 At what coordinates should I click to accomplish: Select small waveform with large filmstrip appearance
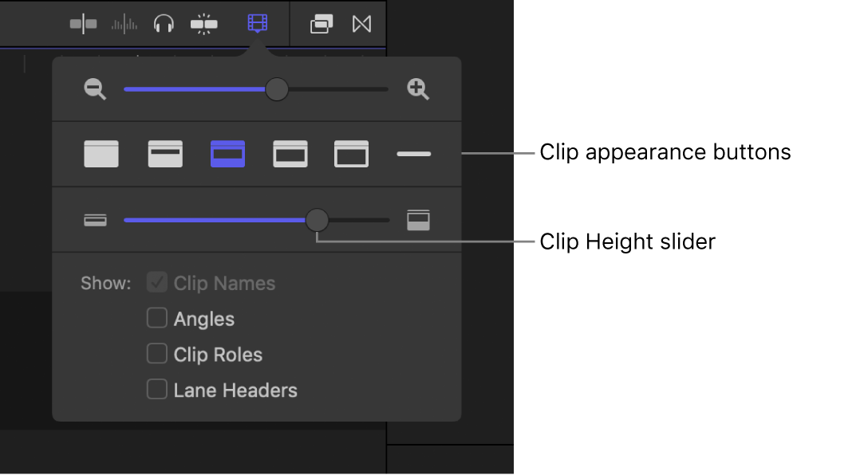pyautogui.click(x=290, y=154)
